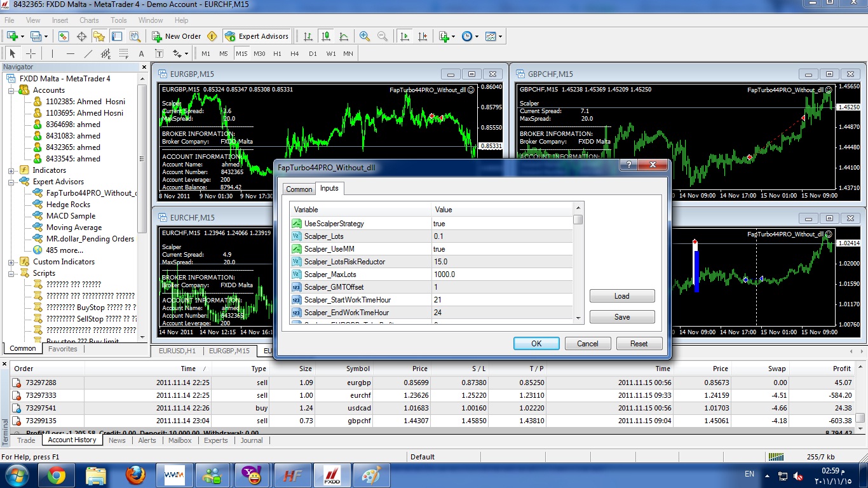Image resolution: width=868 pixels, height=488 pixels.
Task: Open the Strategy Tester magnifier icon
Action: coord(135,36)
